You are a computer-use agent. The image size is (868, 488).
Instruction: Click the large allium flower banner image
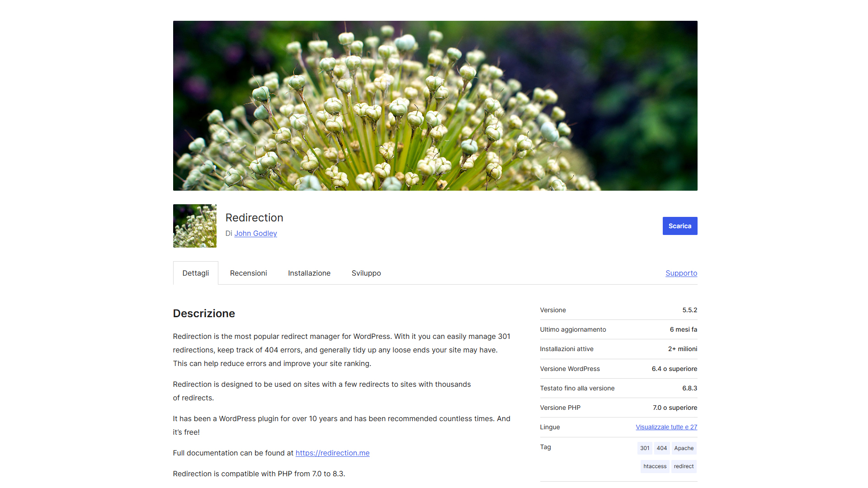(435, 106)
